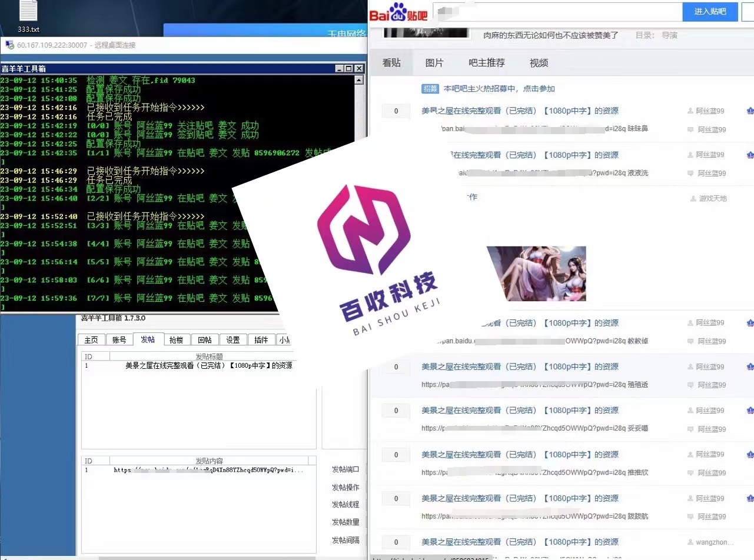The width and height of the screenshot is (754, 560).
Task: Maximize the 喜羊羊工具箱 console window
Action: click(348, 69)
